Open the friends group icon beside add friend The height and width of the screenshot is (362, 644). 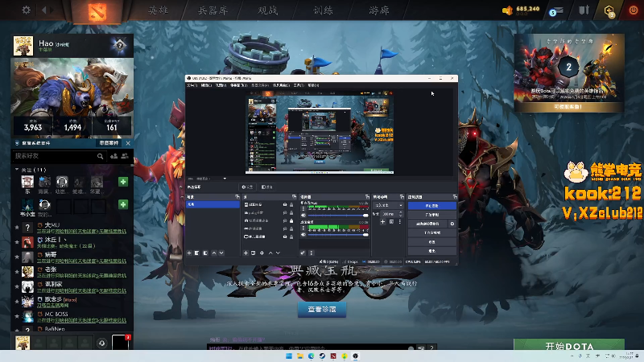click(125, 156)
